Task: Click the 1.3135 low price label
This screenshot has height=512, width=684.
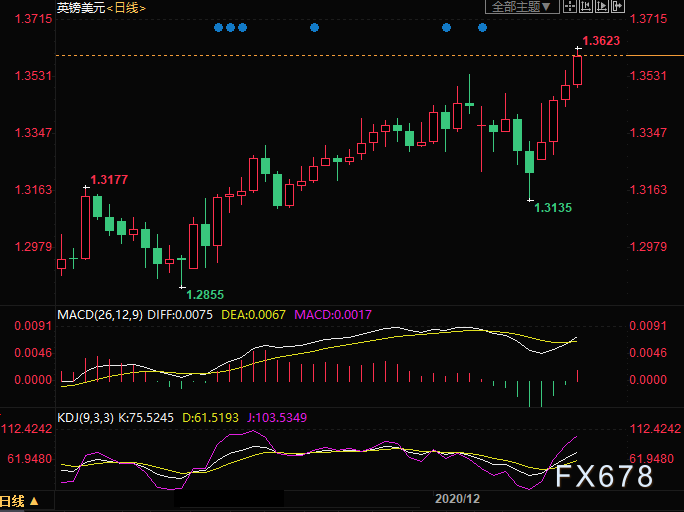Action: (553, 208)
